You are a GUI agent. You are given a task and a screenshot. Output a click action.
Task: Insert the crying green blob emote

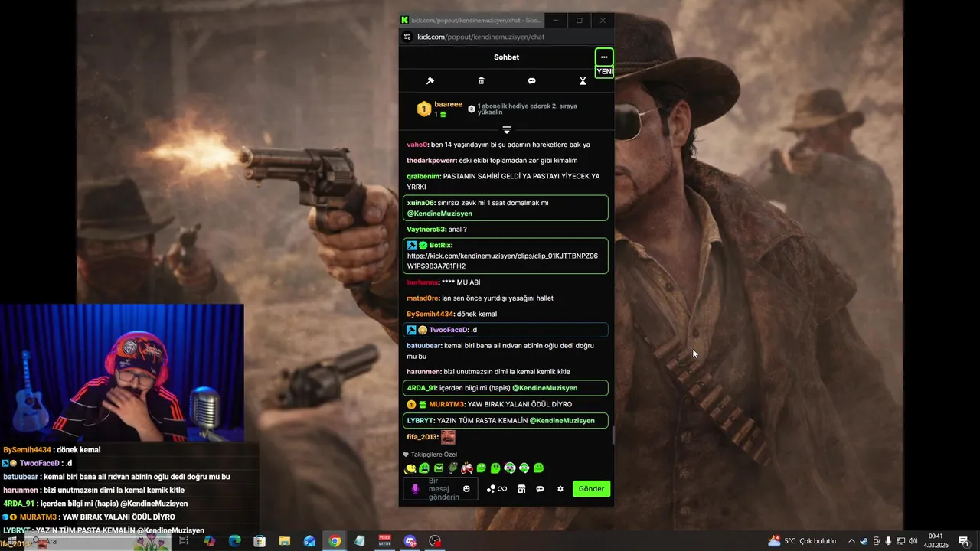(x=424, y=468)
